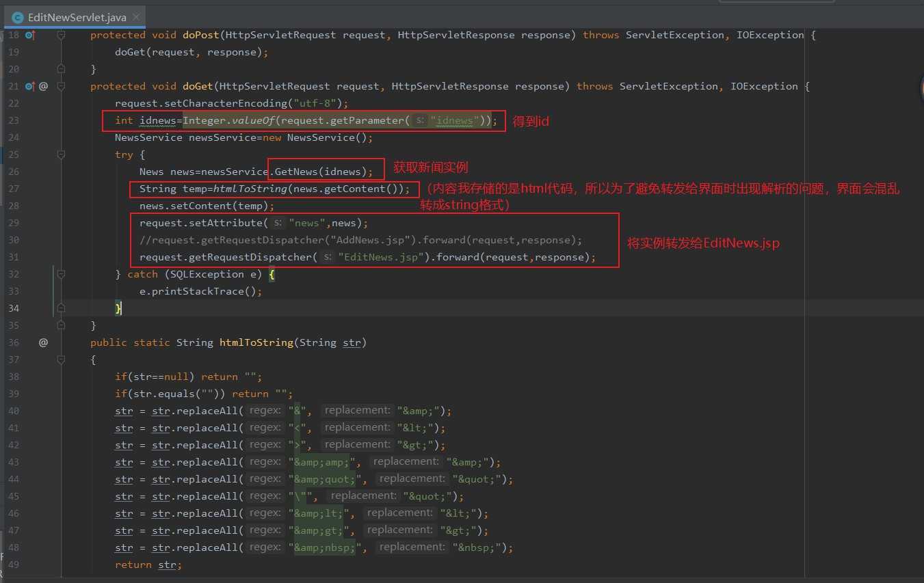The width and height of the screenshot is (924, 583).
Task: Click line number 49 in the gutter
Action: point(14,565)
